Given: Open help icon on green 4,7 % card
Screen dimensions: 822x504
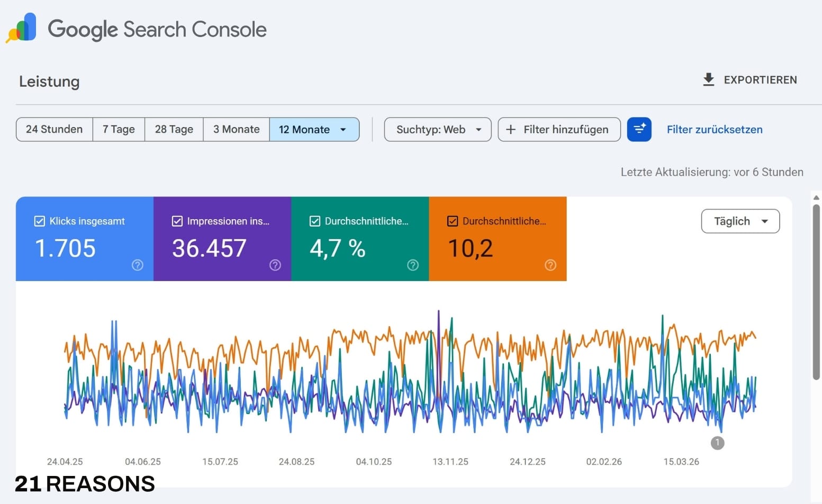Looking at the screenshot, I should point(413,265).
